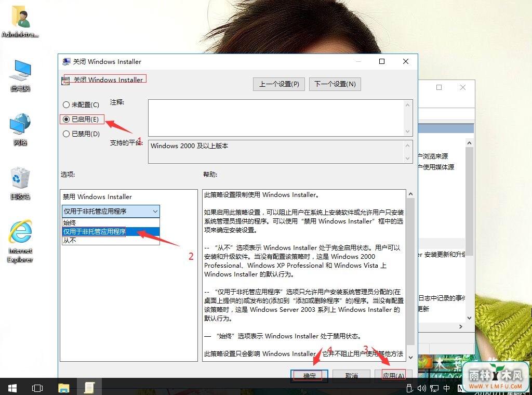The image size is (532, 395).
Task: Select the 已禁用(D) radio button
Action: coord(82,134)
